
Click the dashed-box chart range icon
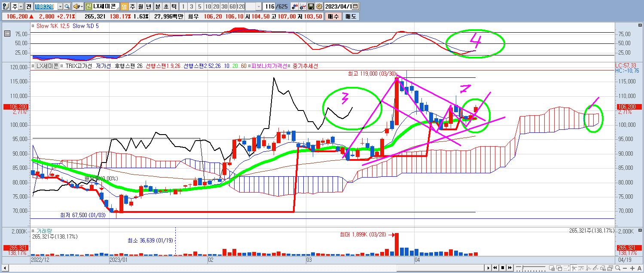coord(567,268)
